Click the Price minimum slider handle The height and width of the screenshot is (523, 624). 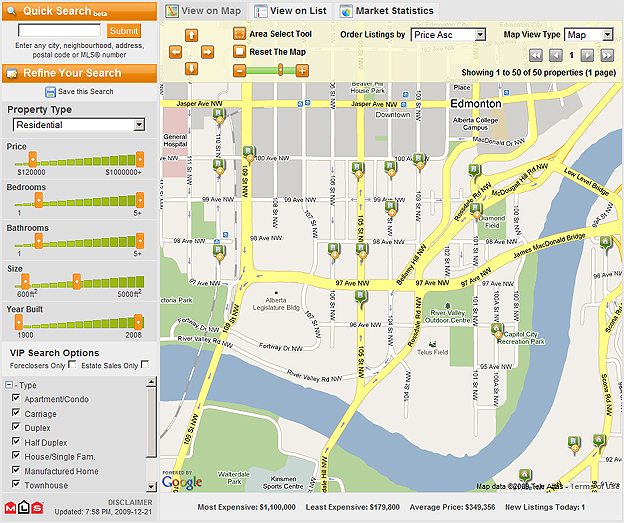pos(33,159)
